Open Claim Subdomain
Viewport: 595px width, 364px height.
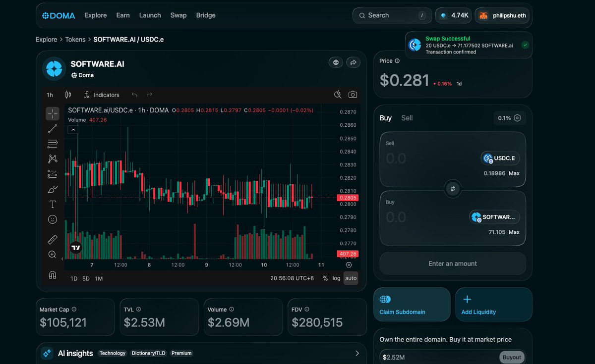pyautogui.click(x=412, y=305)
